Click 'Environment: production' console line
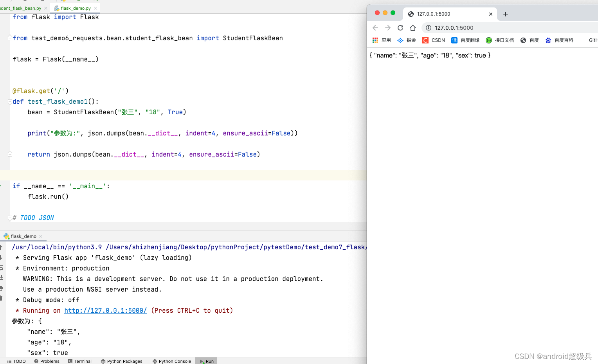This screenshot has width=598, height=364. click(62, 268)
